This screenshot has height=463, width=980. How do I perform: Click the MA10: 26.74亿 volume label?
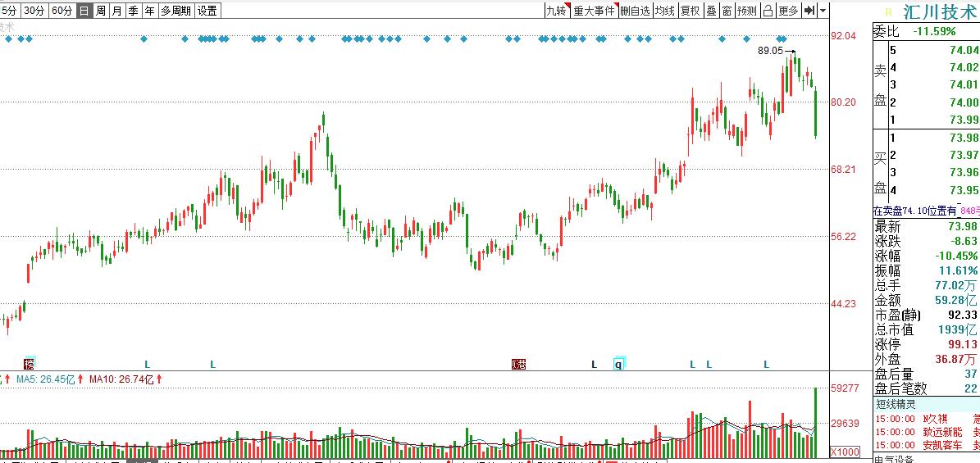point(121,379)
